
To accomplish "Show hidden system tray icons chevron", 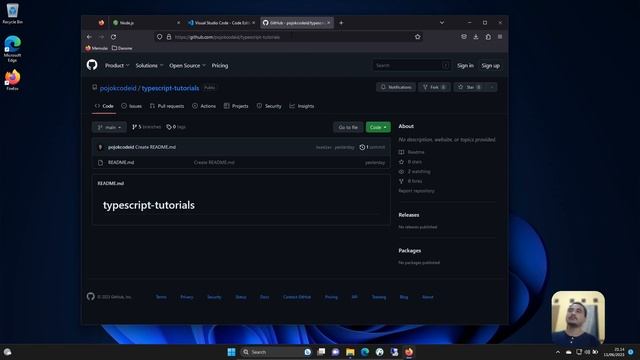I will point(558,352).
